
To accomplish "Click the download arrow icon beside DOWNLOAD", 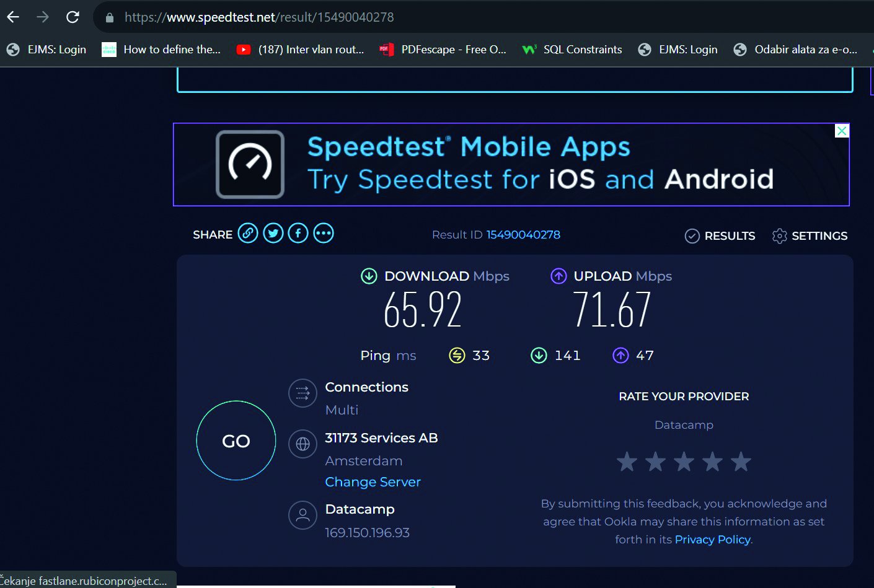I will [x=369, y=276].
